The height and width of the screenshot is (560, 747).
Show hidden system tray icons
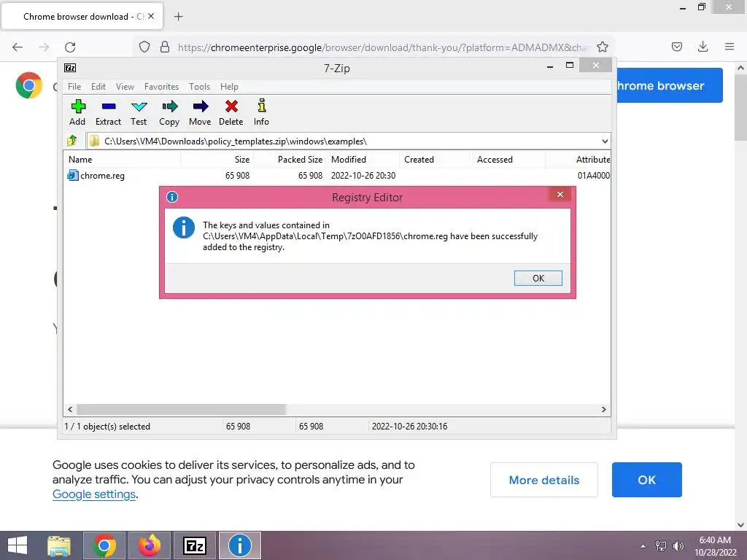pyautogui.click(x=643, y=546)
